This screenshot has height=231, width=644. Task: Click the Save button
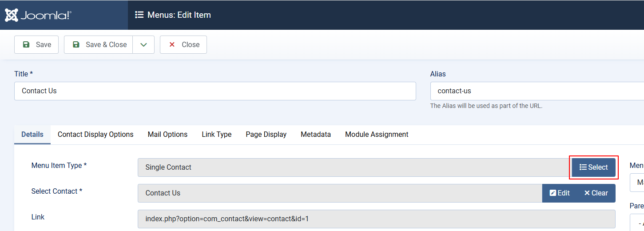click(x=36, y=44)
